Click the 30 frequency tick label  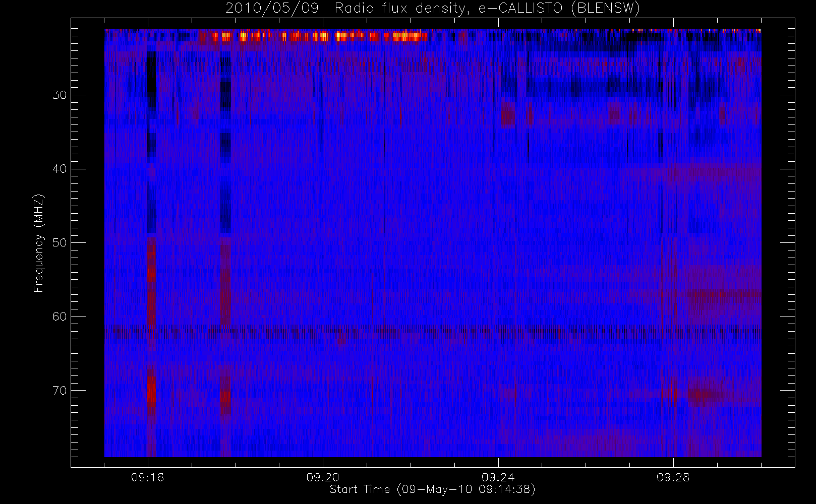tap(60, 95)
